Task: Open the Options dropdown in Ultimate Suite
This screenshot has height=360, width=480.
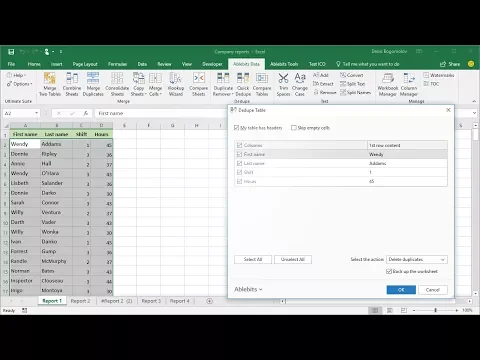Action: (20, 84)
